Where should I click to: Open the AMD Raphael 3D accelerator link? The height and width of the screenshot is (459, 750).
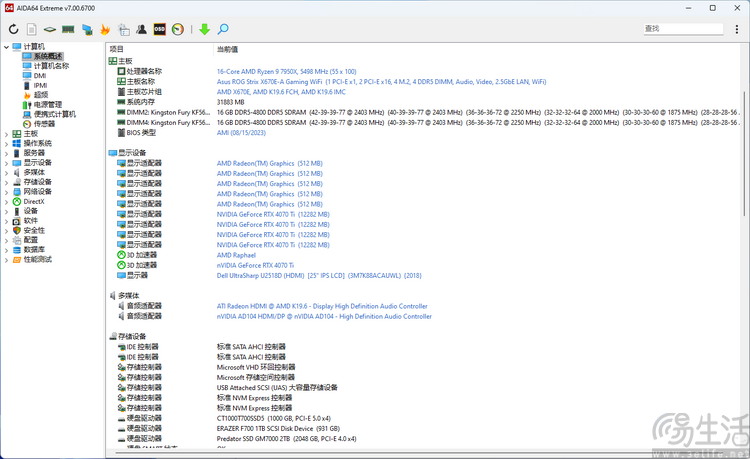point(236,255)
